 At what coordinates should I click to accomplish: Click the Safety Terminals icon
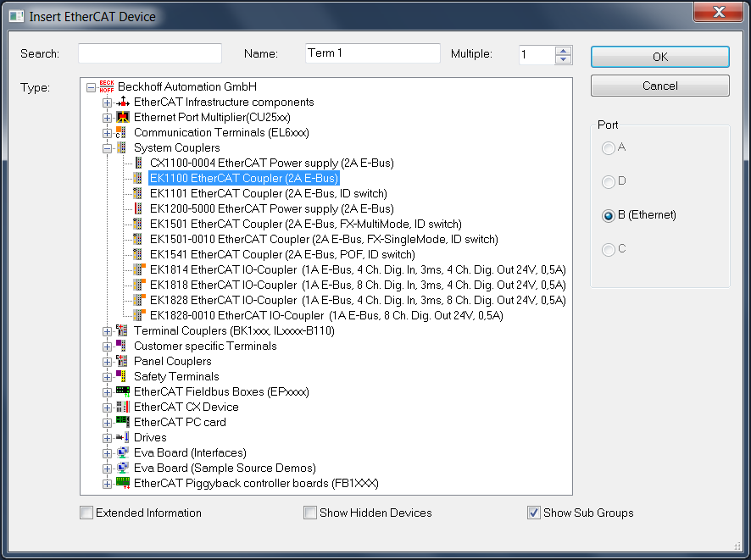point(121,377)
